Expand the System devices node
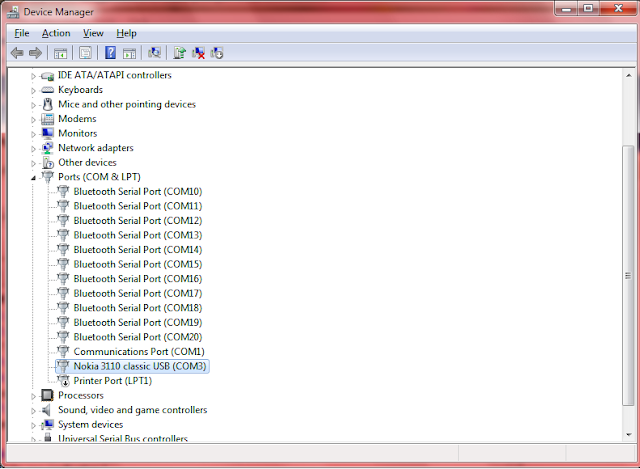This screenshot has height=469, width=640. tap(33, 425)
